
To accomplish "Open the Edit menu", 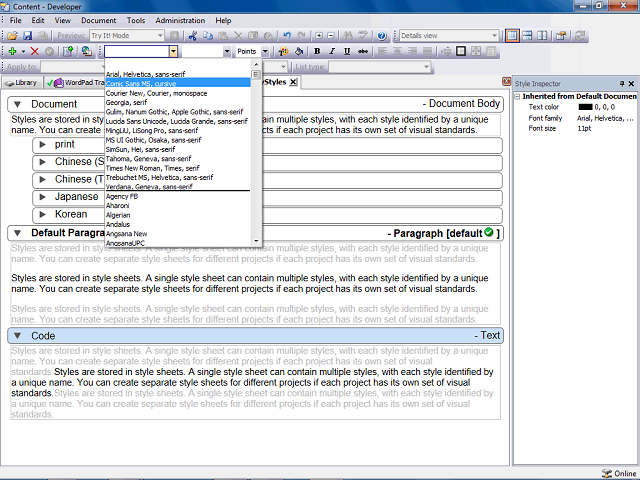I will [38, 20].
